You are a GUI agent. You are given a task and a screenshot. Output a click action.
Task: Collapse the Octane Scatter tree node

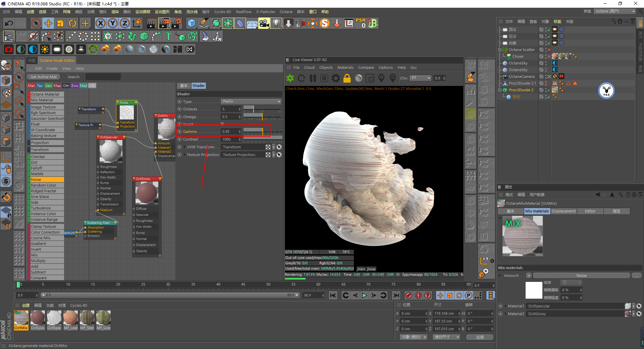click(499, 50)
